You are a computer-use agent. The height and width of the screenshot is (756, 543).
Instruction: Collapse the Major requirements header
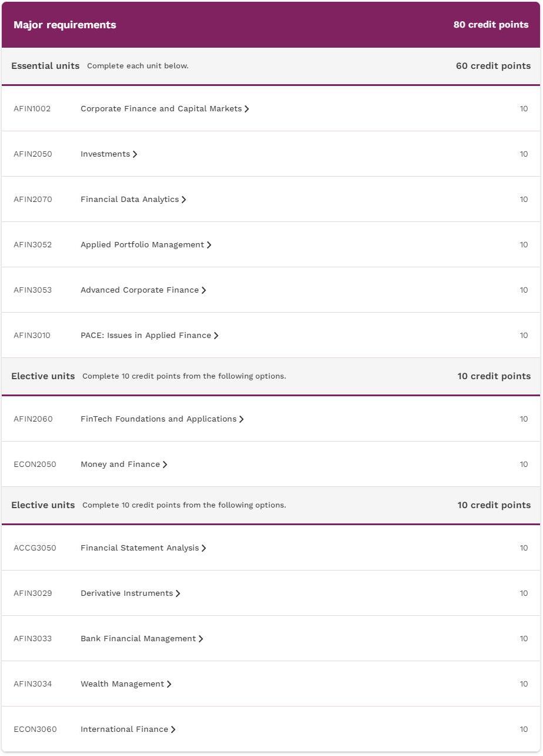pyautogui.click(x=271, y=25)
